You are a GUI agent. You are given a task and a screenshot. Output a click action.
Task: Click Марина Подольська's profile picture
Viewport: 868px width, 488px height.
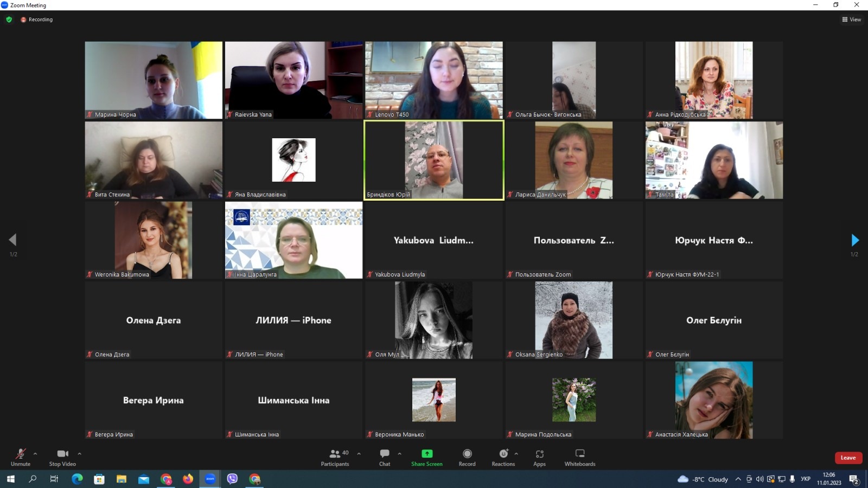coord(574,400)
